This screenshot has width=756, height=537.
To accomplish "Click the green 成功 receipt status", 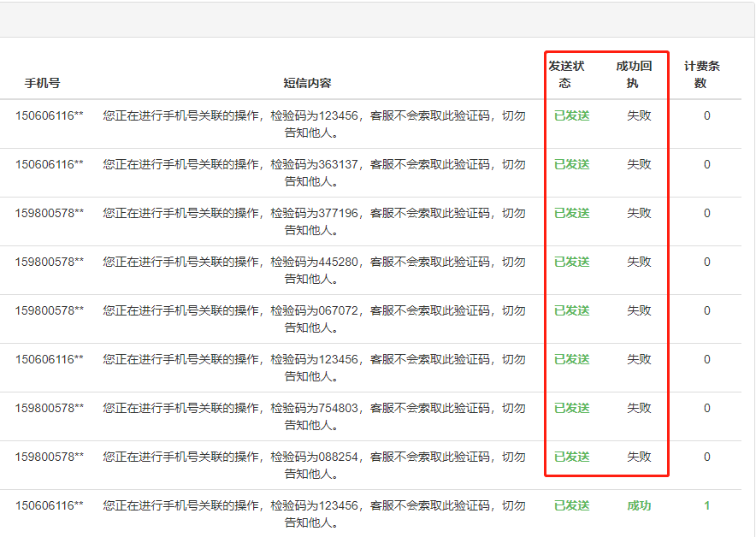I will [x=638, y=505].
